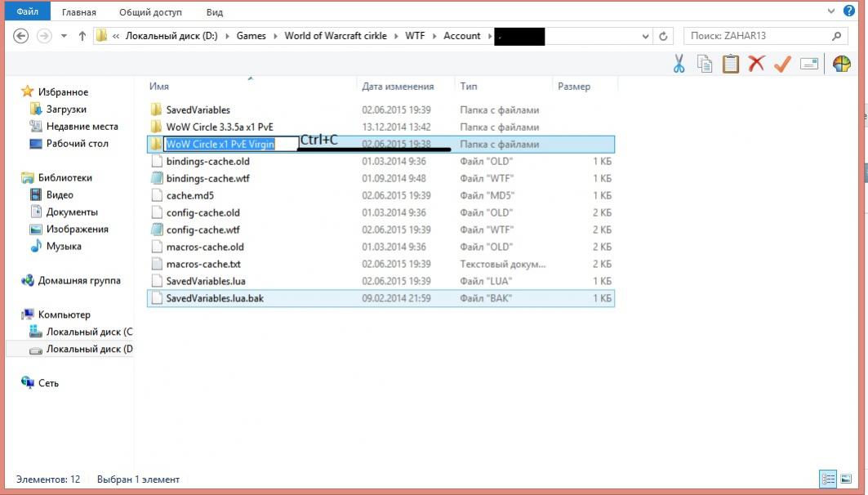
Task: Click the envelope-style Properties icon
Action: point(809,64)
